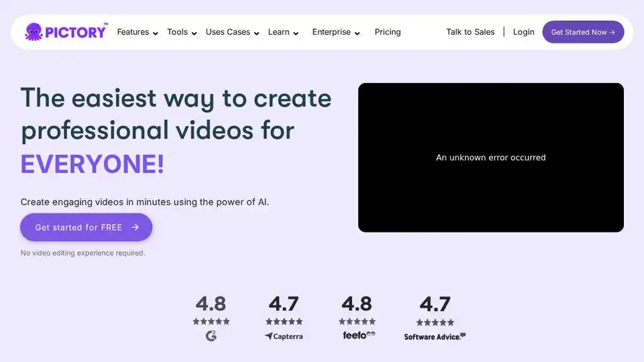Click the Capterra 4.7 rating number

pyautogui.click(x=284, y=304)
